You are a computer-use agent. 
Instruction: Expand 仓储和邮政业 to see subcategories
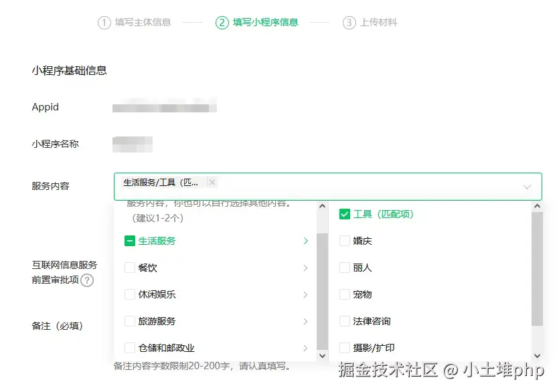tap(305, 348)
